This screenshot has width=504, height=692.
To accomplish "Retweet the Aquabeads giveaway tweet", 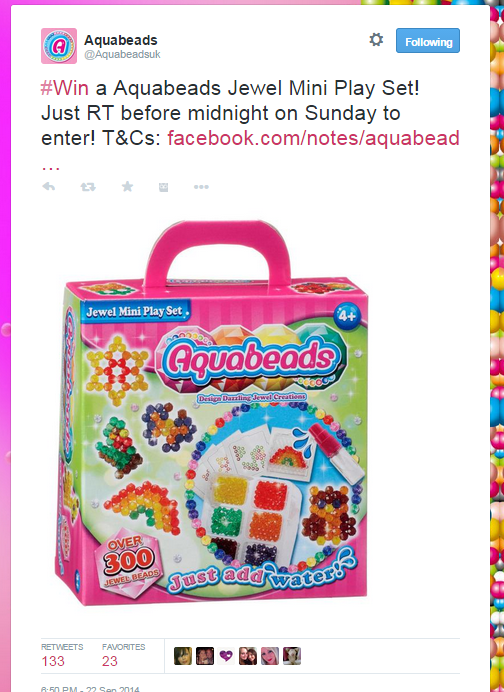I will [x=88, y=187].
